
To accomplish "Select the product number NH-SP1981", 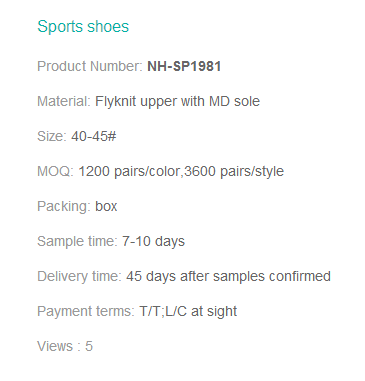I will (184, 66).
